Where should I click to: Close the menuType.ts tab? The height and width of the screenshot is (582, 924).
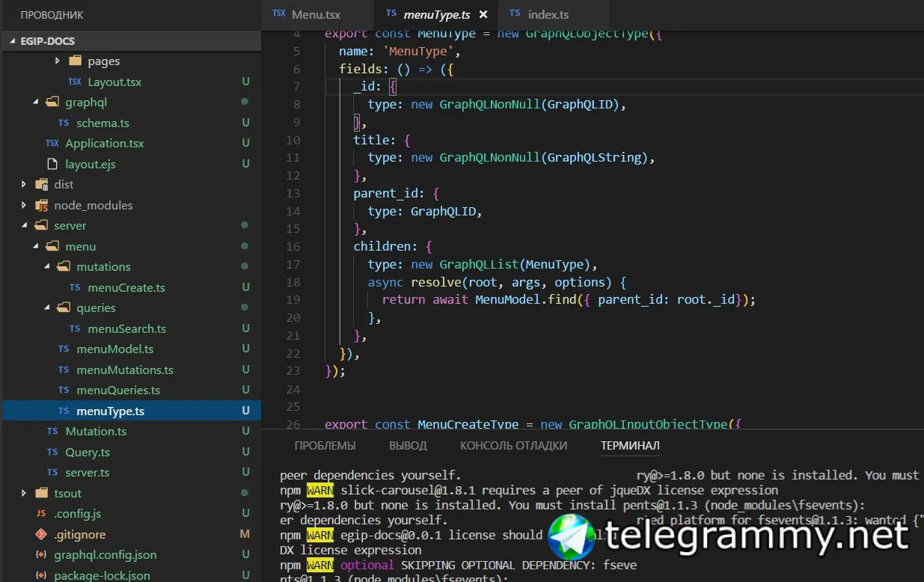click(483, 14)
